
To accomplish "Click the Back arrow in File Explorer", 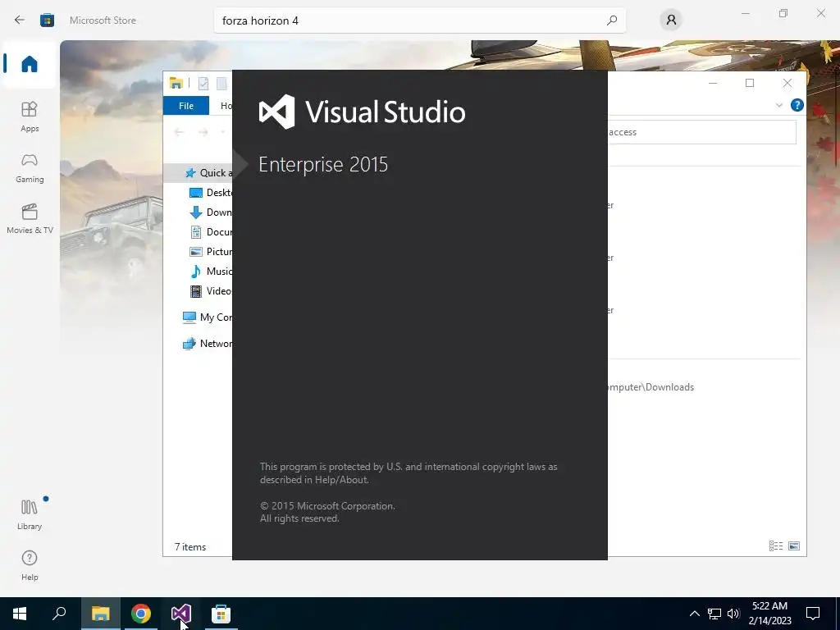I will pos(179,132).
